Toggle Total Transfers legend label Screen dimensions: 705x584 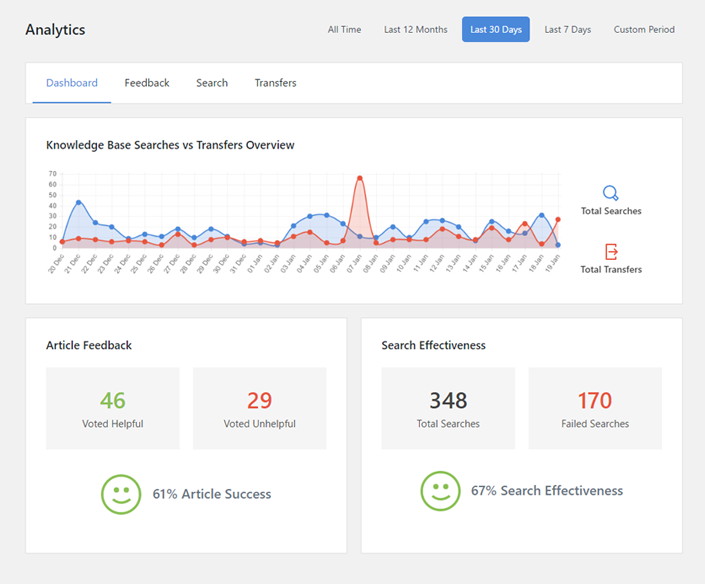point(611,269)
